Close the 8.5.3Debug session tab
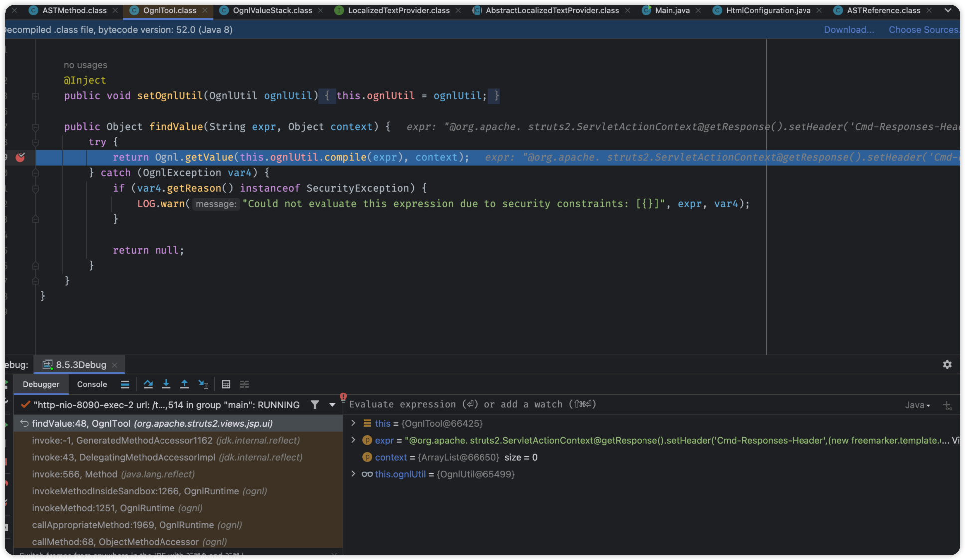 [x=115, y=365]
